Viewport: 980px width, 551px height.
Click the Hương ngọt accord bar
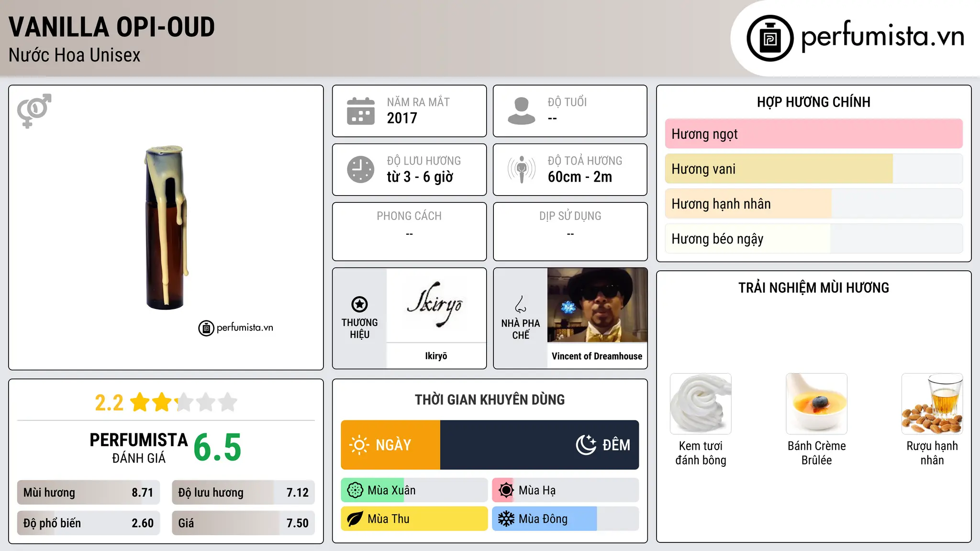pos(813,134)
